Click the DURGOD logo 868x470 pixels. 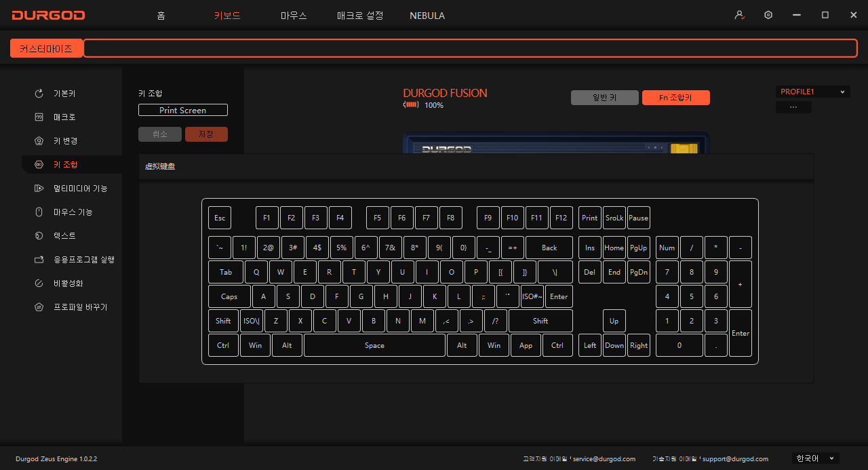48,15
